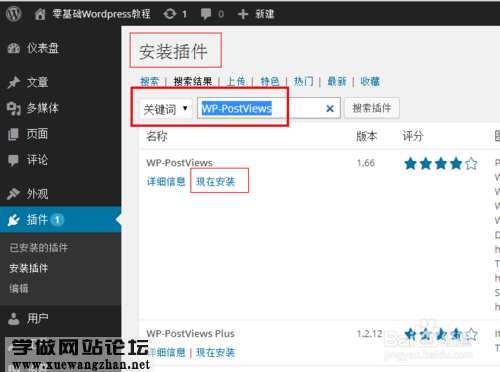Click the 版本 column header
The image size is (500, 372).
[x=367, y=136]
